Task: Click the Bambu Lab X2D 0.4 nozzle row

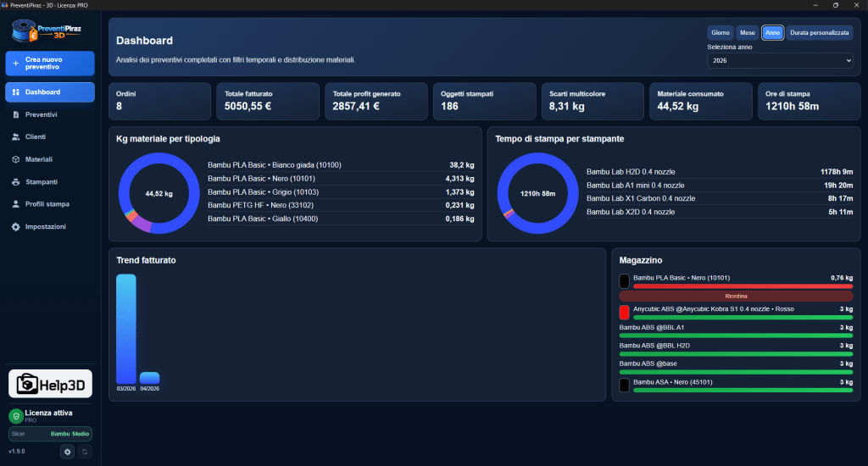Action: click(720, 212)
